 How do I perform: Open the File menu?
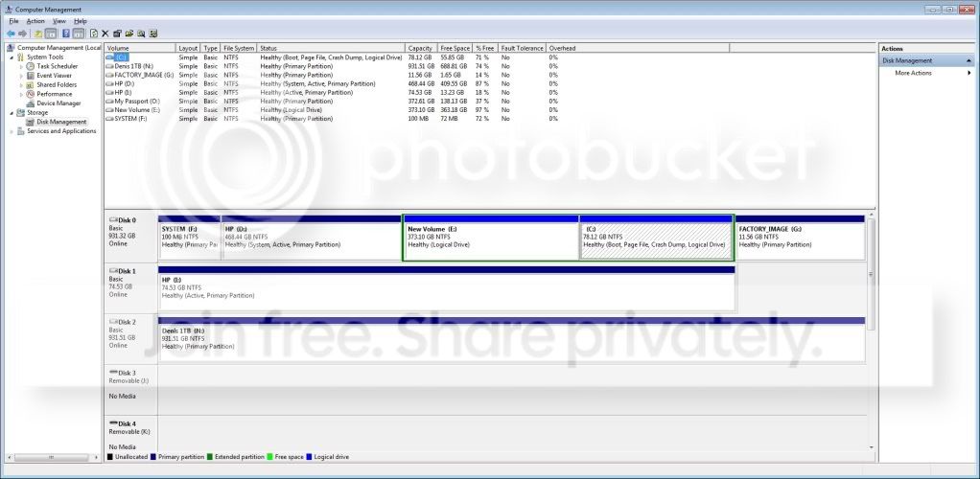13,21
